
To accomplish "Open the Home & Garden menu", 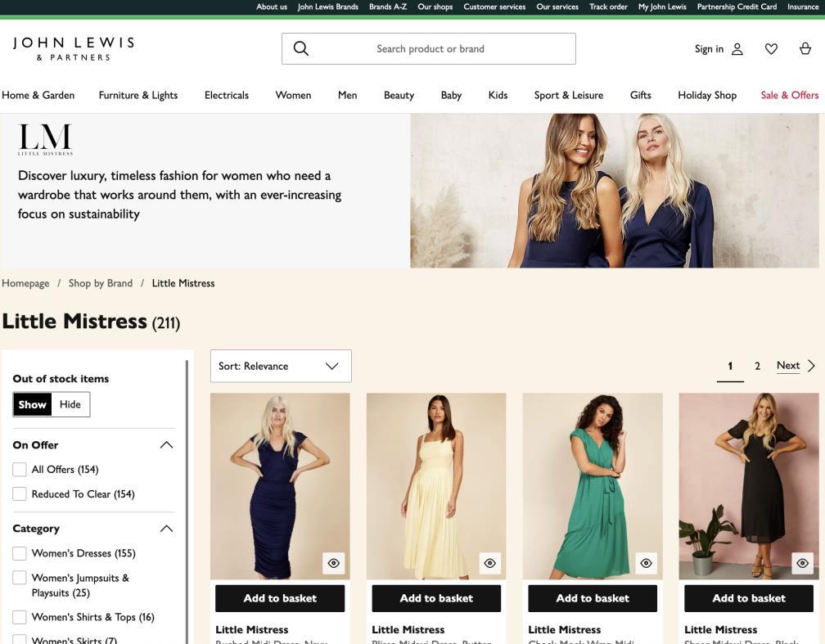I will (x=38, y=95).
